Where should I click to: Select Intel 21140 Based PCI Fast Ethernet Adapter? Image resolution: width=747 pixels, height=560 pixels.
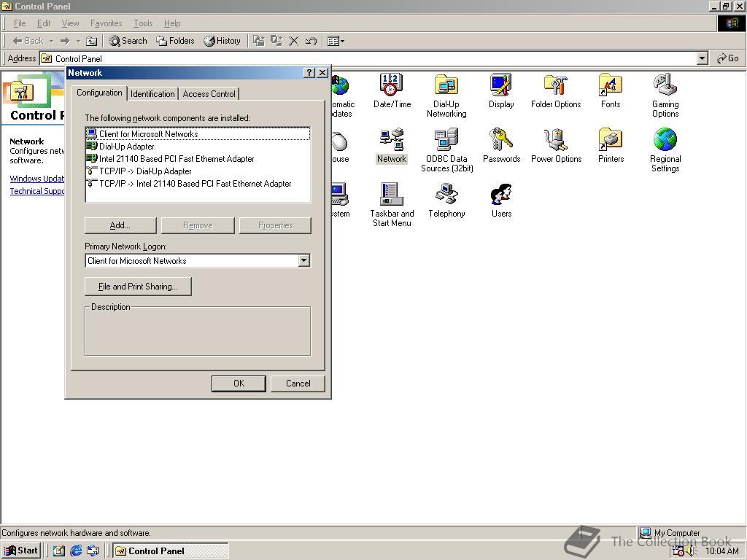pos(198,158)
